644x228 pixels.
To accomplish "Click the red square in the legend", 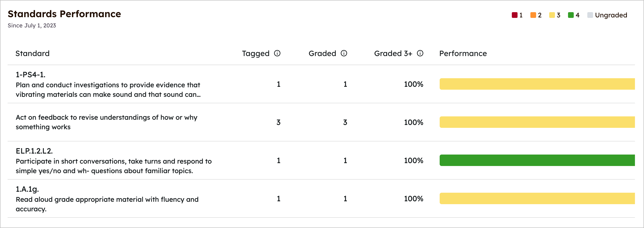I will pos(515,15).
